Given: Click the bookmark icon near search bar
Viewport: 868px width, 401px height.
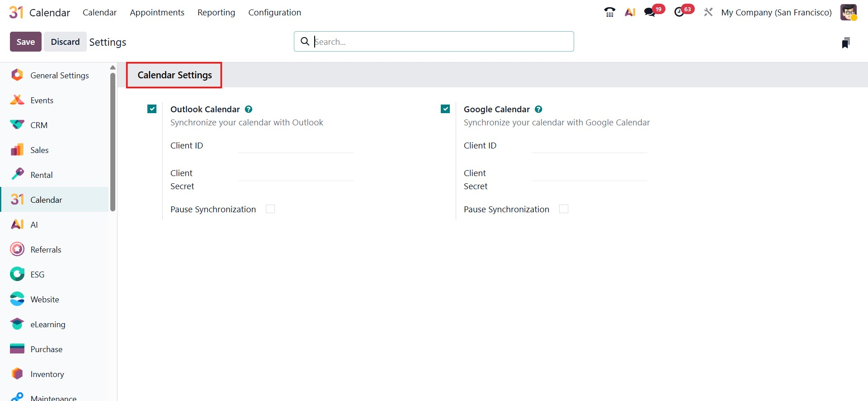Looking at the screenshot, I should [845, 43].
